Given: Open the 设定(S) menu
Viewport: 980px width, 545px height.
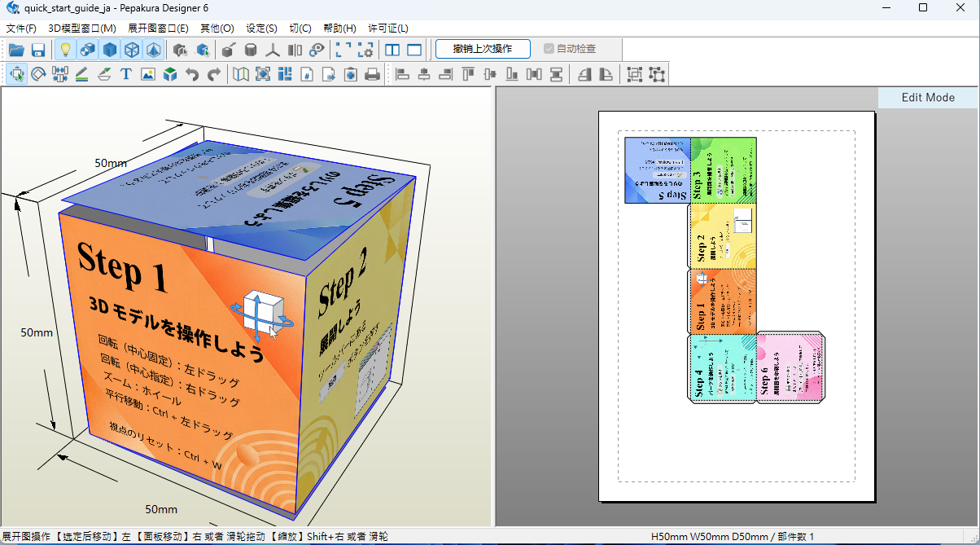Looking at the screenshot, I should coord(261,29).
